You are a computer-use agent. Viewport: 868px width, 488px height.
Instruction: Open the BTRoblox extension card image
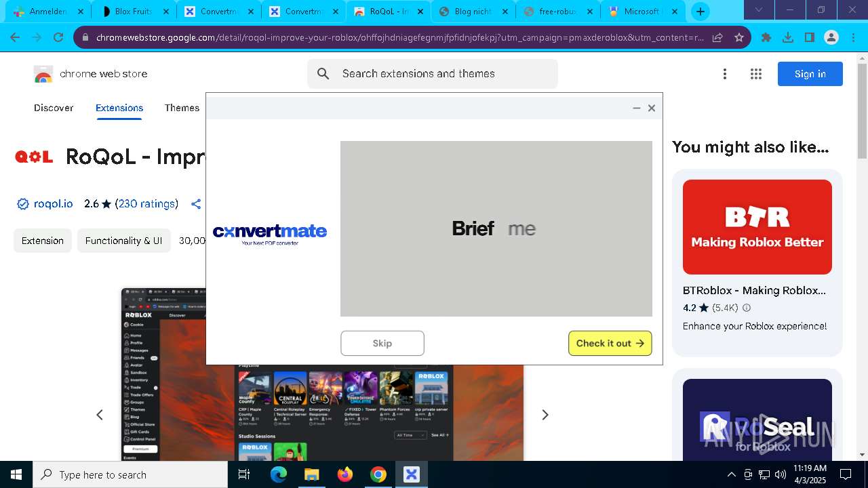point(757,227)
